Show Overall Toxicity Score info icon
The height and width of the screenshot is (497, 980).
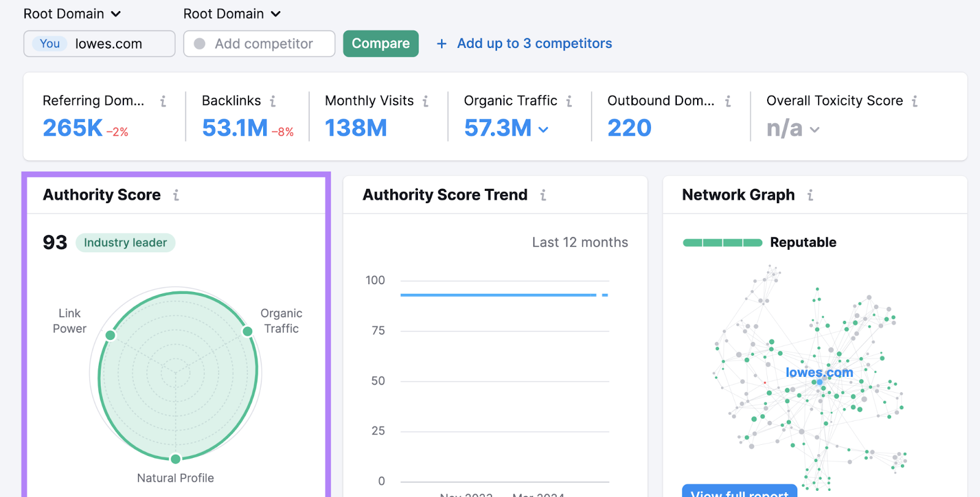pyautogui.click(x=914, y=101)
